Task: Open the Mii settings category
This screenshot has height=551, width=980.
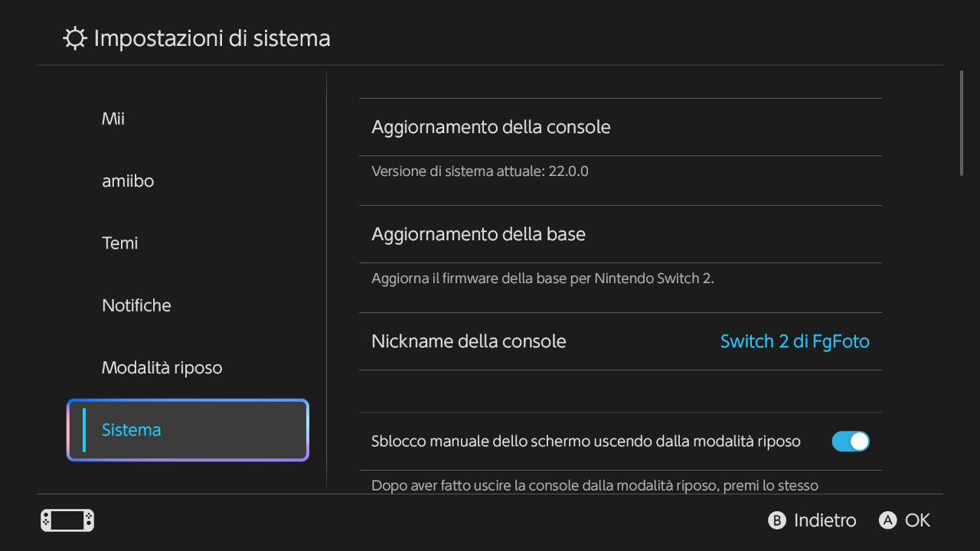Action: coord(113,119)
